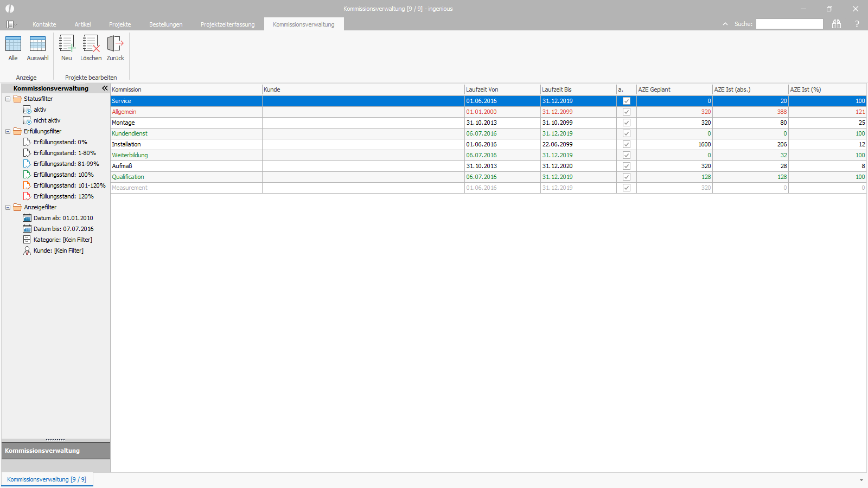Collapse the Statusfilter tree node
Image resolution: width=868 pixels, height=488 pixels.
click(x=8, y=99)
